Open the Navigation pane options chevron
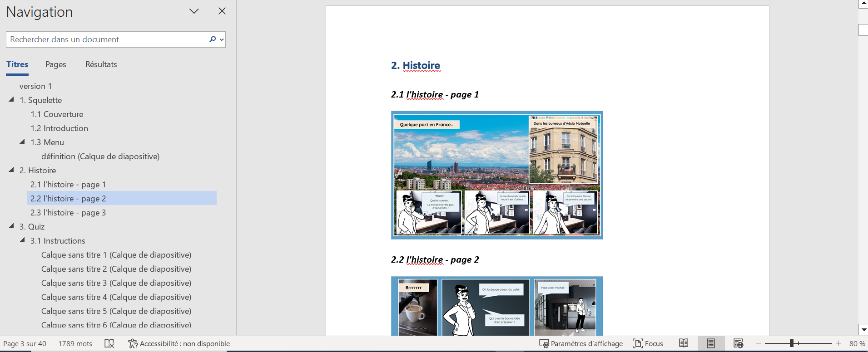Image resolution: width=868 pixels, height=352 pixels. 194,11
